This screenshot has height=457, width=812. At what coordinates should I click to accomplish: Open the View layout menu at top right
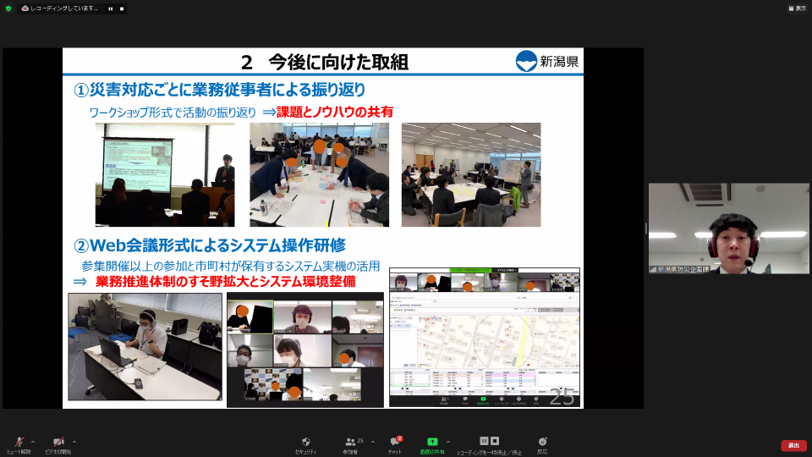click(x=796, y=8)
